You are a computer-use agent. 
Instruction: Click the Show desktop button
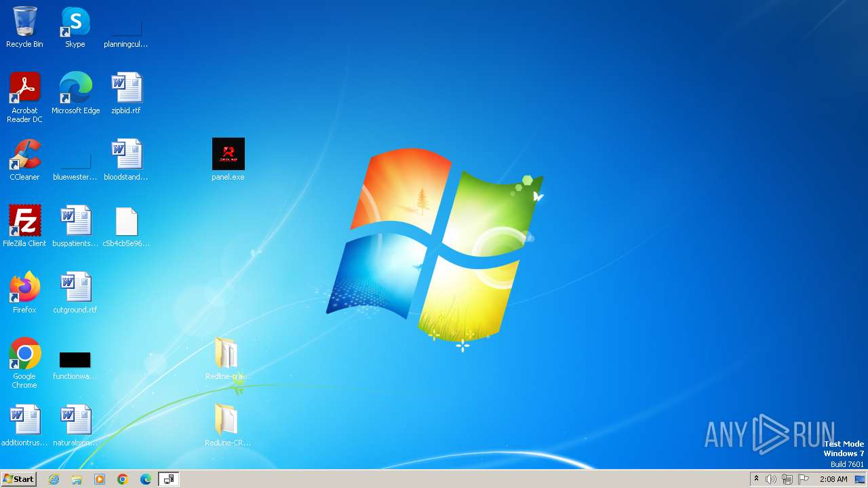tap(861, 479)
